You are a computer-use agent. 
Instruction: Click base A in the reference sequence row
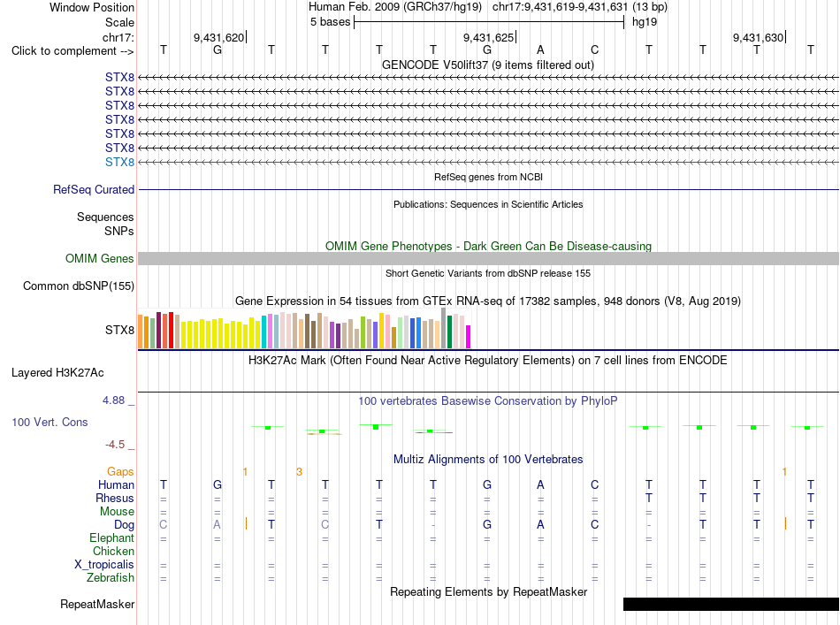540,50
